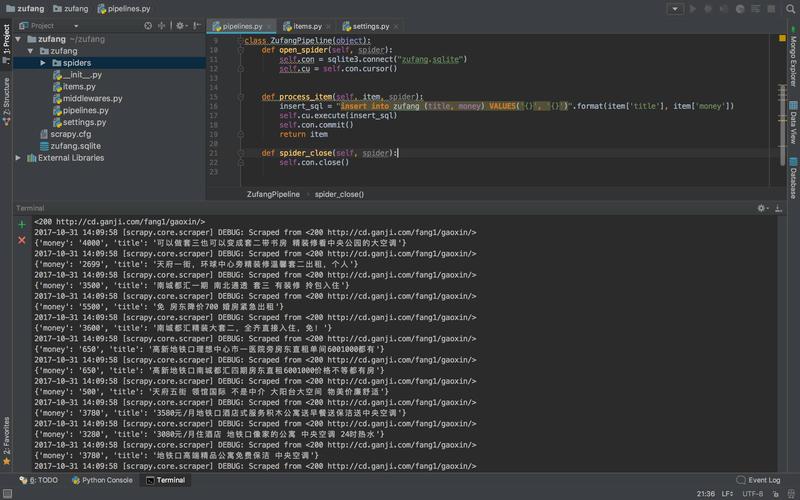Click the UTF-8 encoding status bar item
The height and width of the screenshot is (500, 800).
pos(753,494)
